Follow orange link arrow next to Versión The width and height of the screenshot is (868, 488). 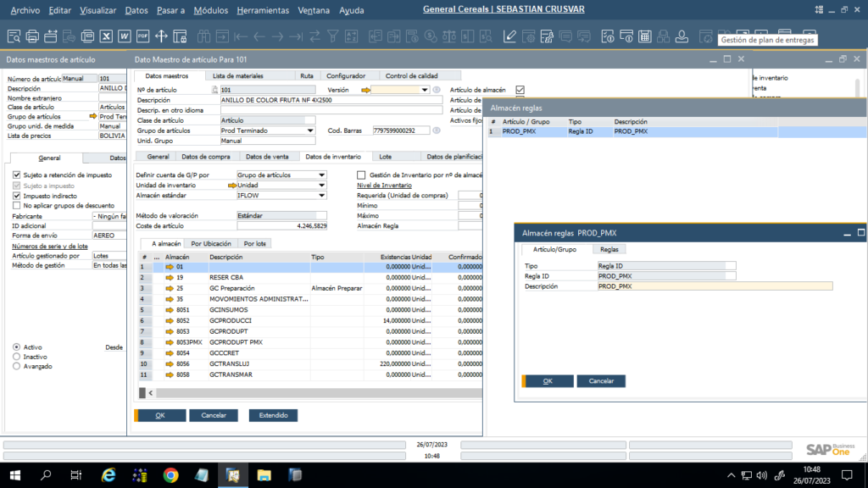(365, 90)
